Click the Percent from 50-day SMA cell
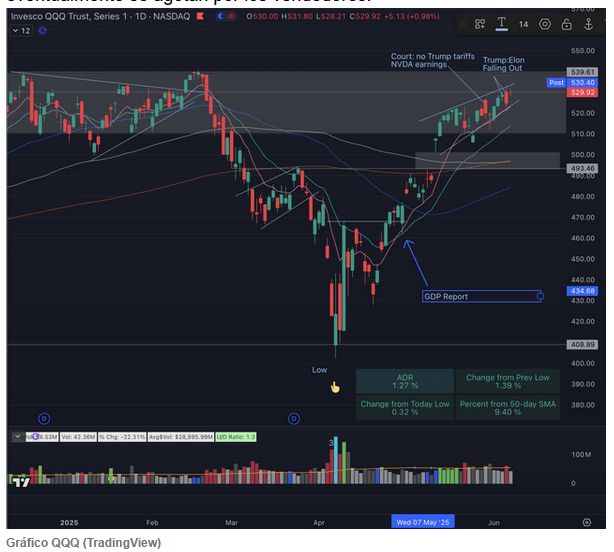Screen dimensions: 614x552 507,408
